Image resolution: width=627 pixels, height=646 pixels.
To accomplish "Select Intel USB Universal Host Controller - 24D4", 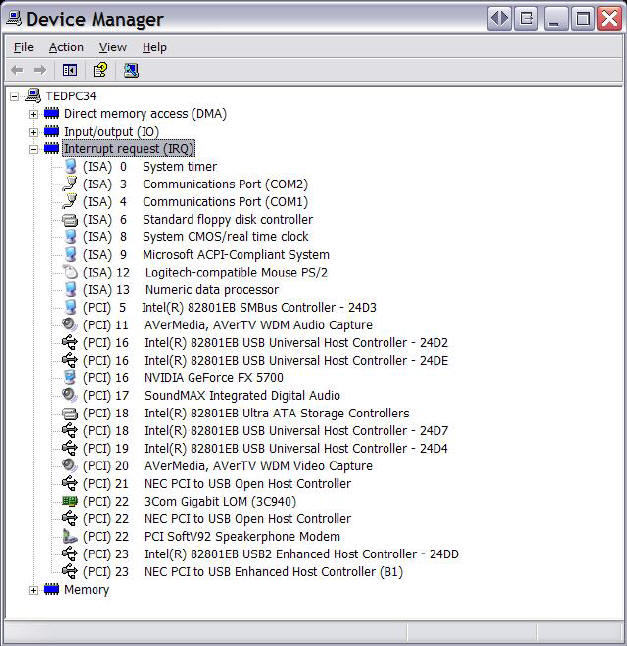I will pos(265,448).
